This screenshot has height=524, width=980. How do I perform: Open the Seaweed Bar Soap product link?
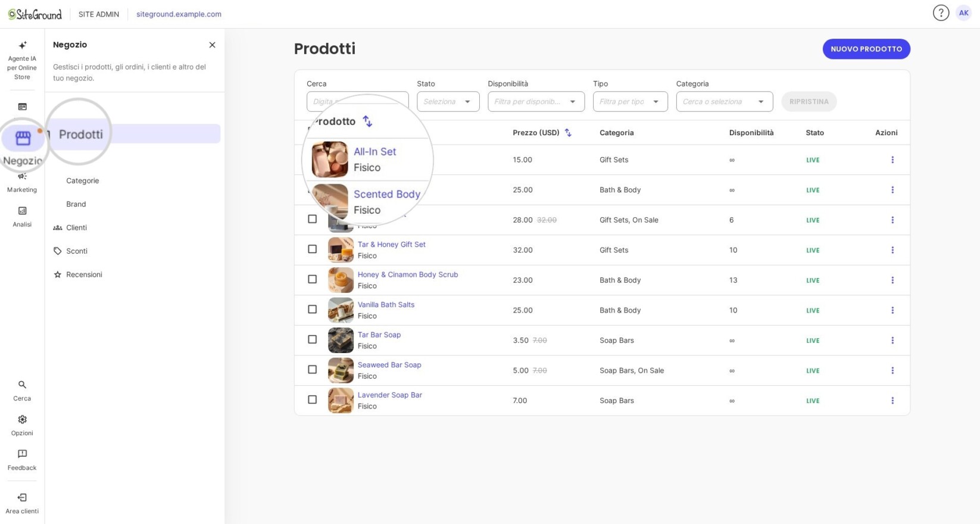pyautogui.click(x=389, y=364)
